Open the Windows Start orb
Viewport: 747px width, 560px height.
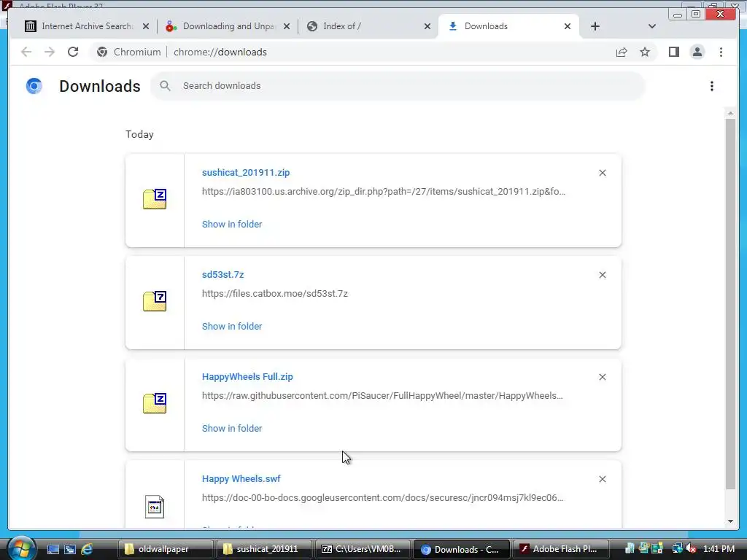point(20,548)
